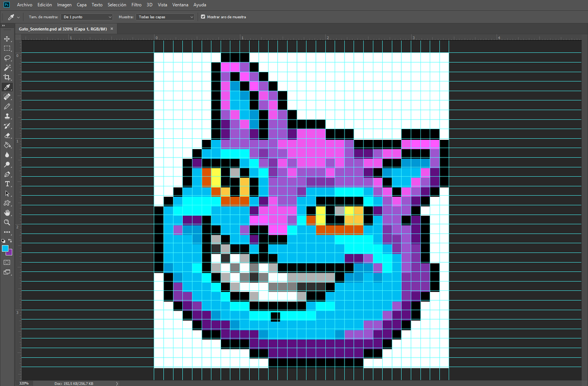
Task: Select the Move tool
Action: [x=7, y=39]
